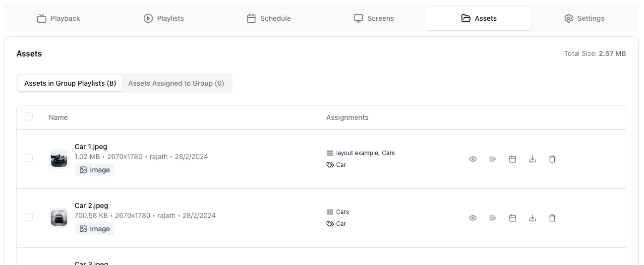Image resolution: width=644 pixels, height=265 pixels.
Task: Download the Car 1.jpeg asset
Action: (x=532, y=159)
